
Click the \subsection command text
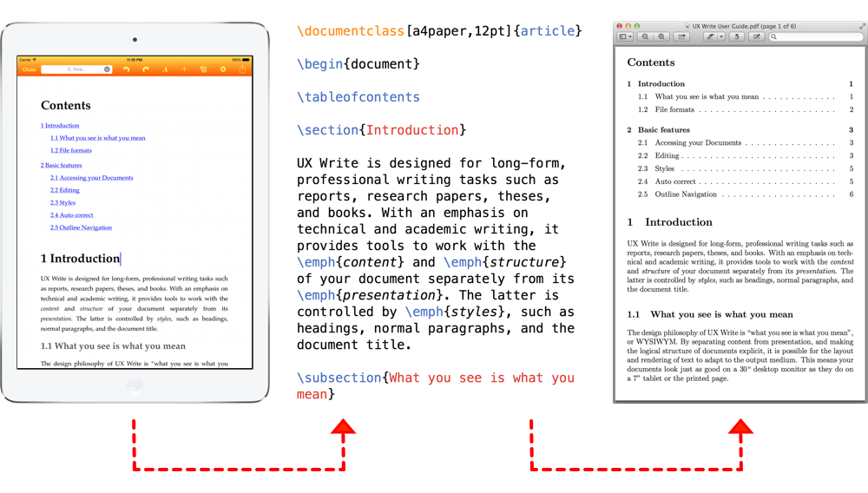pyautogui.click(x=339, y=378)
